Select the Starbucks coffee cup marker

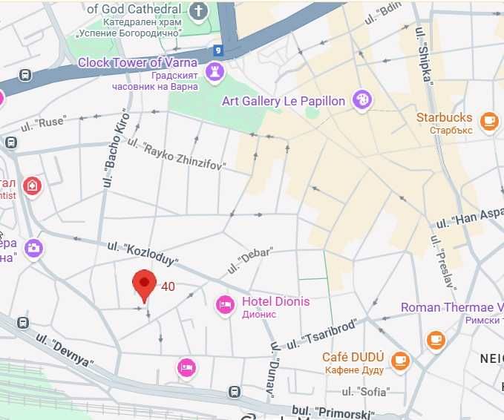(x=489, y=122)
